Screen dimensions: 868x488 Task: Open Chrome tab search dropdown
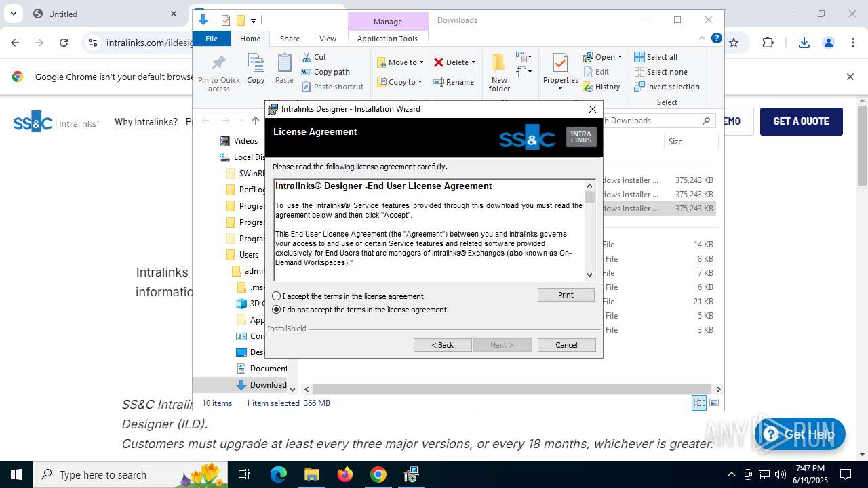[x=14, y=14]
